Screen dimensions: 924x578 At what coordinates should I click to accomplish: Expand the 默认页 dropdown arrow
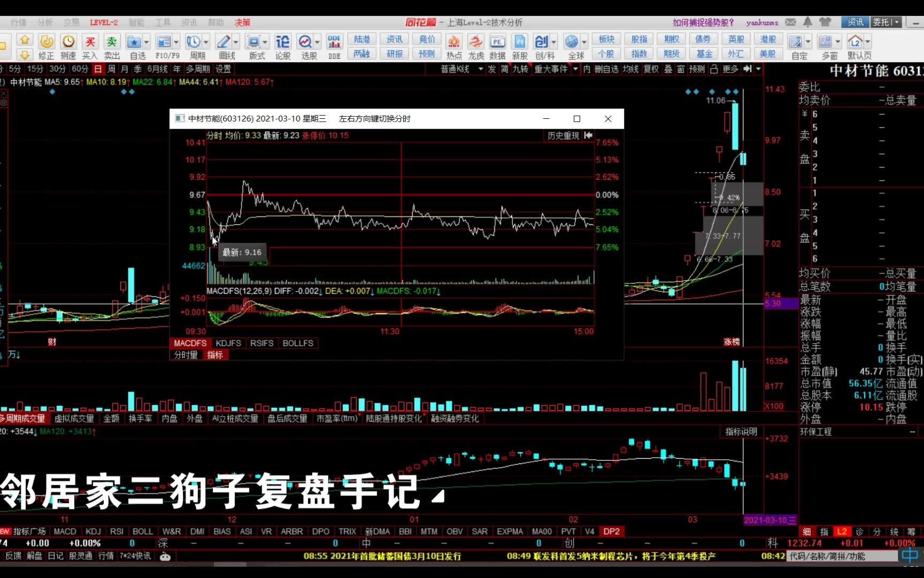(868, 42)
